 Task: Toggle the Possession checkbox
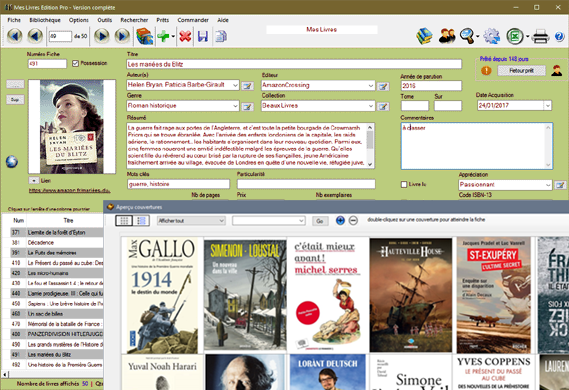75,63
